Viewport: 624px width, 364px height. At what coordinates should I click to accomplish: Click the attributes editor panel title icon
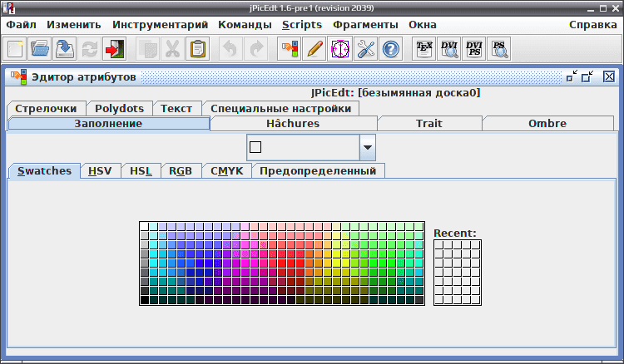[18, 76]
